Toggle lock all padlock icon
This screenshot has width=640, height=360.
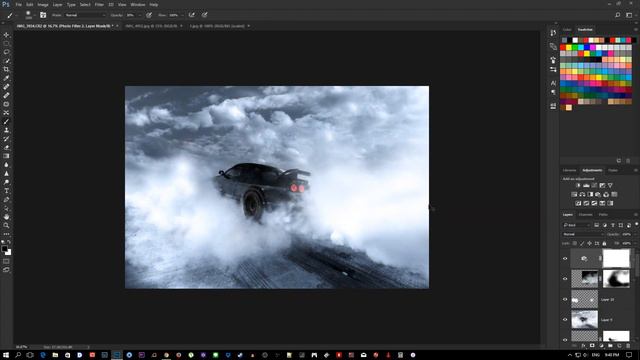click(604, 243)
